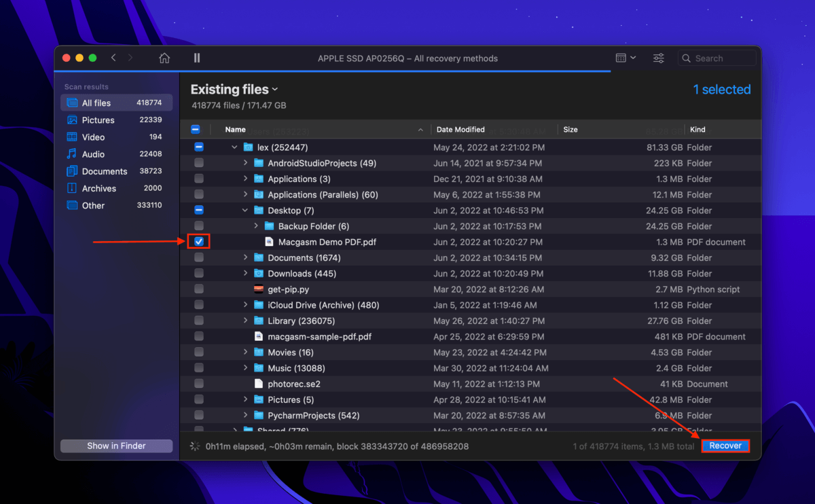The width and height of the screenshot is (815, 504).
Task: Click the photorec.se2 file icon
Action: click(x=258, y=384)
